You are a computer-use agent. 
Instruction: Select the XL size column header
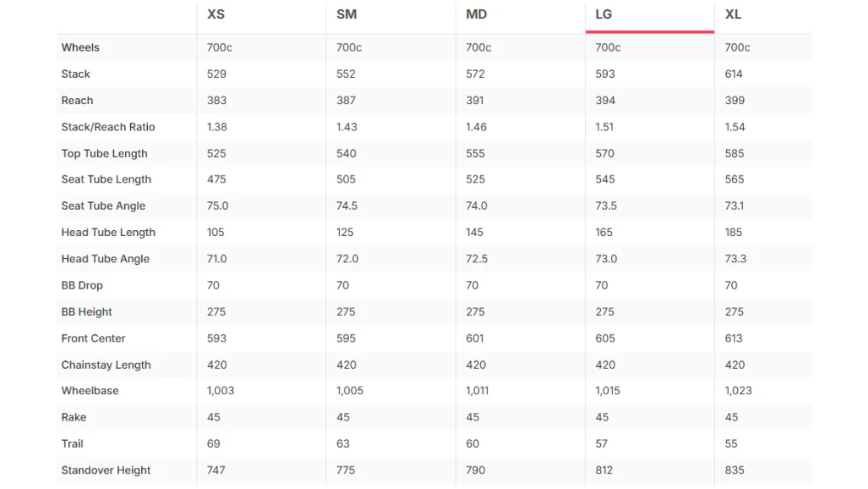[x=733, y=14]
